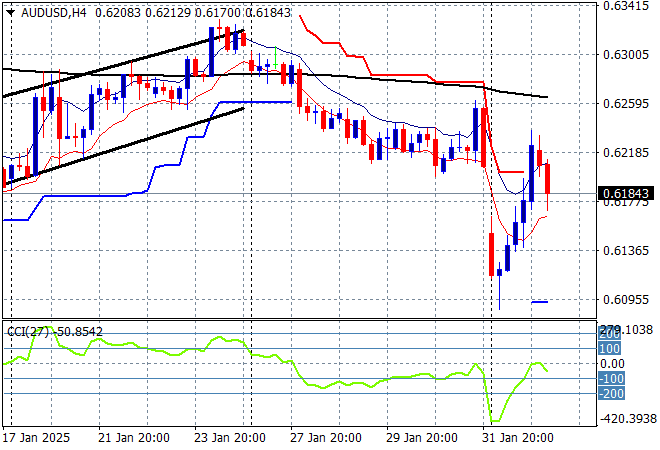Select the CCI -200 level label
Image resolution: width=660 pixels, height=450 pixels.
click(609, 394)
